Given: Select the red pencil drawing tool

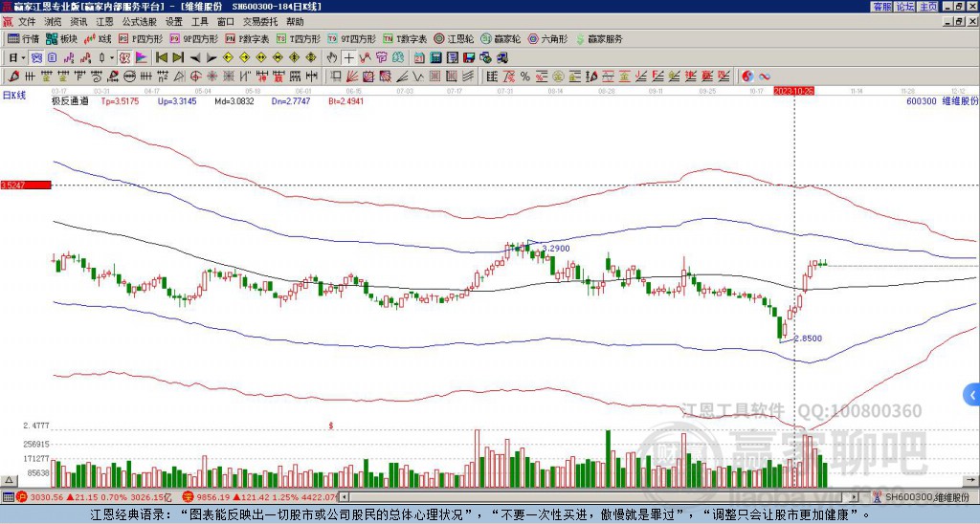Looking at the screenshot, I should click(13, 76).
